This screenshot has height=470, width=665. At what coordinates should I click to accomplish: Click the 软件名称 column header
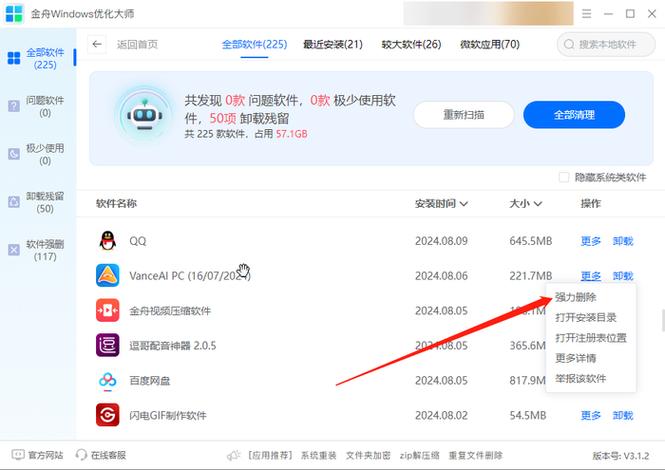pyautogui.click(x=116, y=204)
